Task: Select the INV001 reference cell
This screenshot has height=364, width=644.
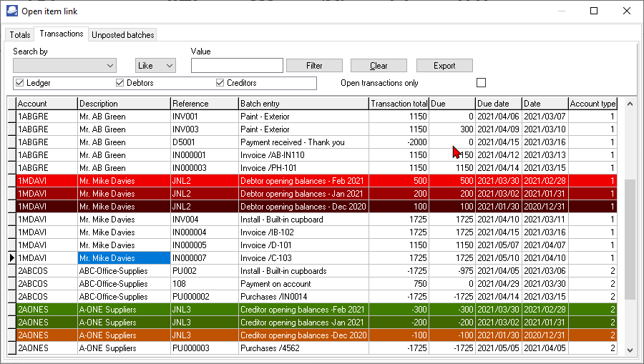Action: [x=204, y=117]
